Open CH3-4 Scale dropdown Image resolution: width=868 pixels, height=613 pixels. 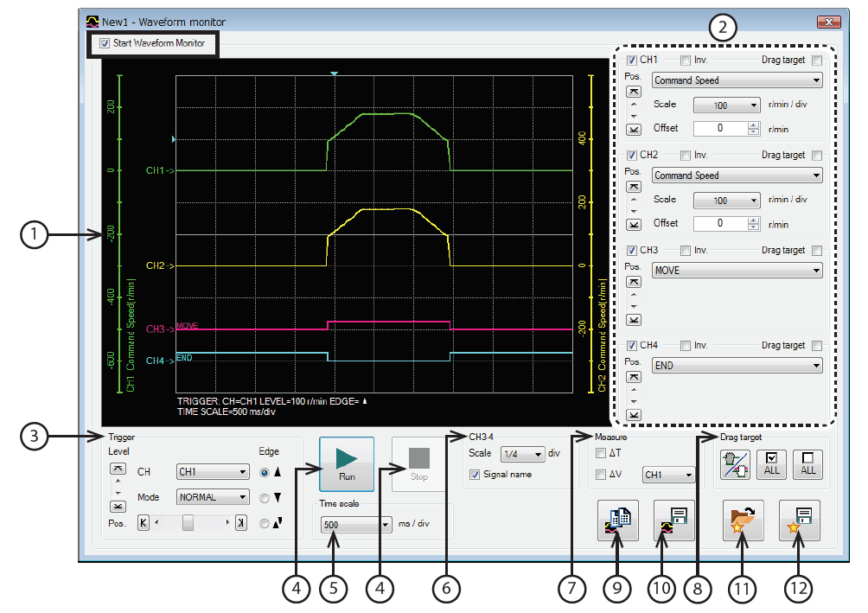click(x=522, y=454)
